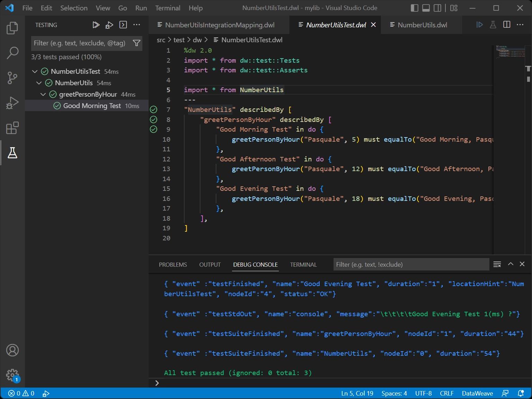Switch to the PROBLEMS panel tab
This screenshot has width=532, height=399.
[173, 265]
